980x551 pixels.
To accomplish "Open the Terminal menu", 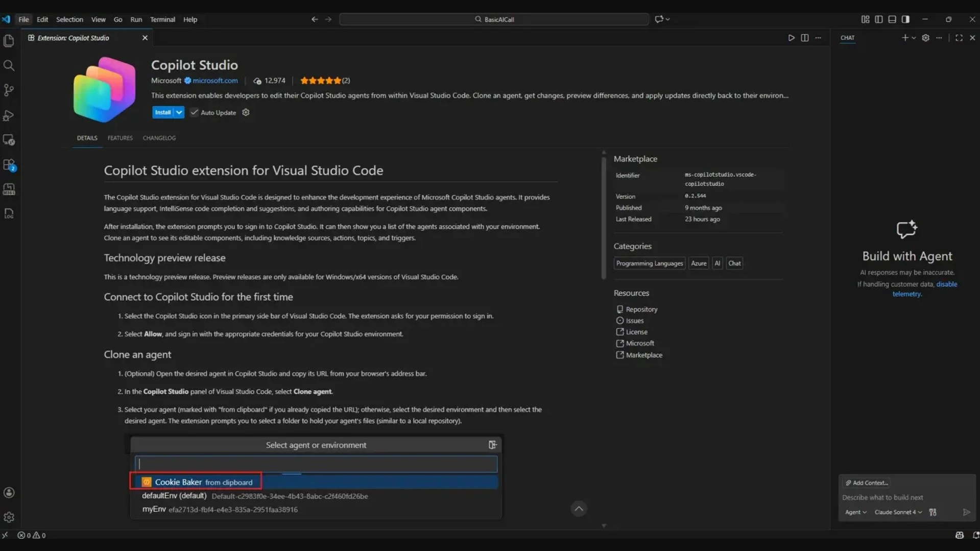I will pos(162,19).
